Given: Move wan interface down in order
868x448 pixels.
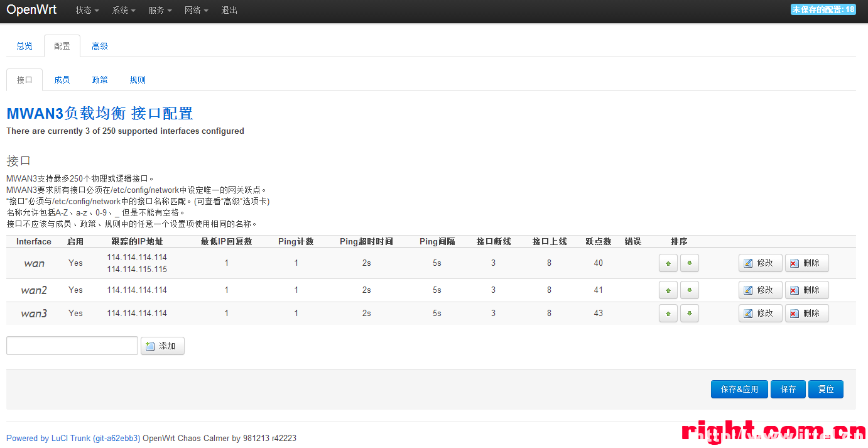Looking at the screenshot, I should pos(689,263).
